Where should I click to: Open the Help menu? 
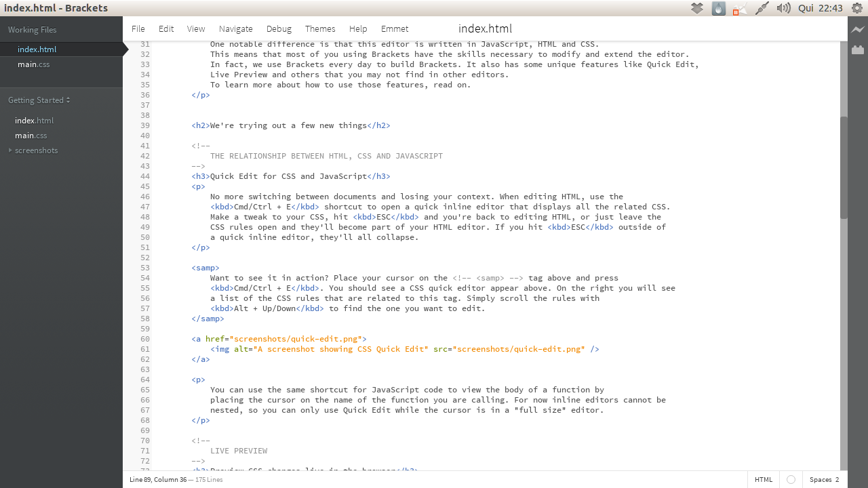pyautogui.click(x=358, y=29)
